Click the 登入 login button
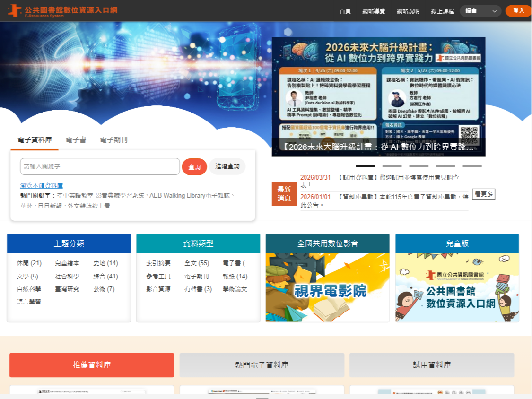This screenshot has height=399, width=532. pos(518,10)
